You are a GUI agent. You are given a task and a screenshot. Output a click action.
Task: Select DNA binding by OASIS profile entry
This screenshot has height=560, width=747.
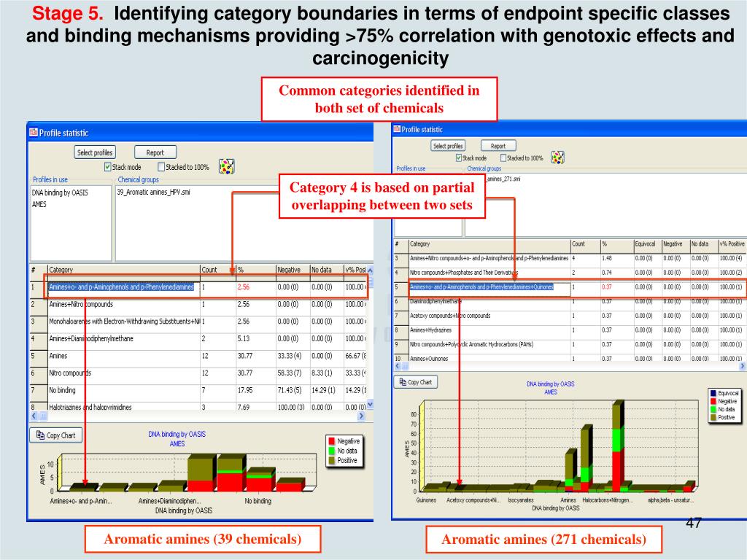pyautogui.click(x=60, y=192)
